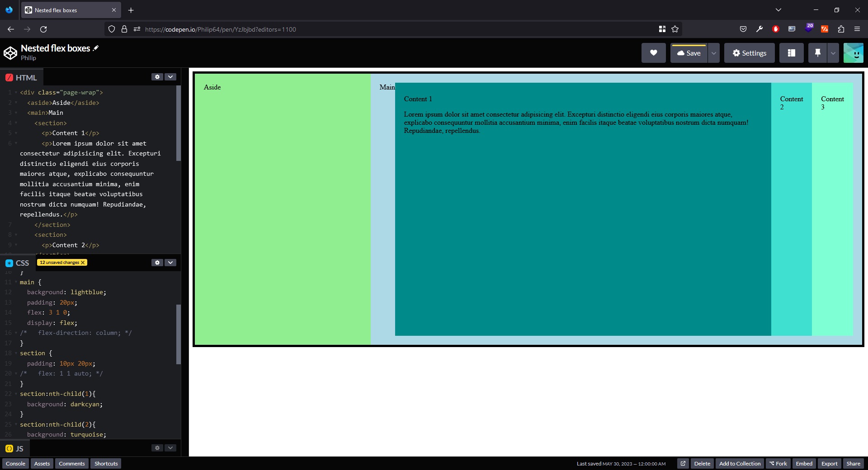Open the Comments panel
This screenshot has height=470, width=868.
click(72, 464)
